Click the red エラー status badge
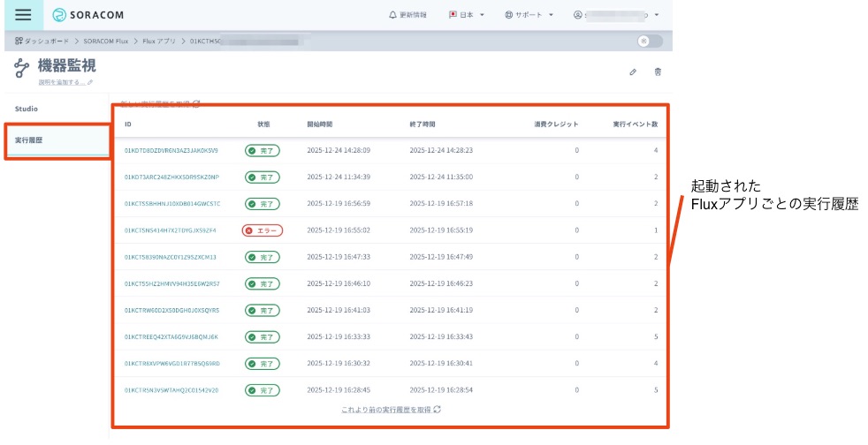 click(x=262, y=230)
